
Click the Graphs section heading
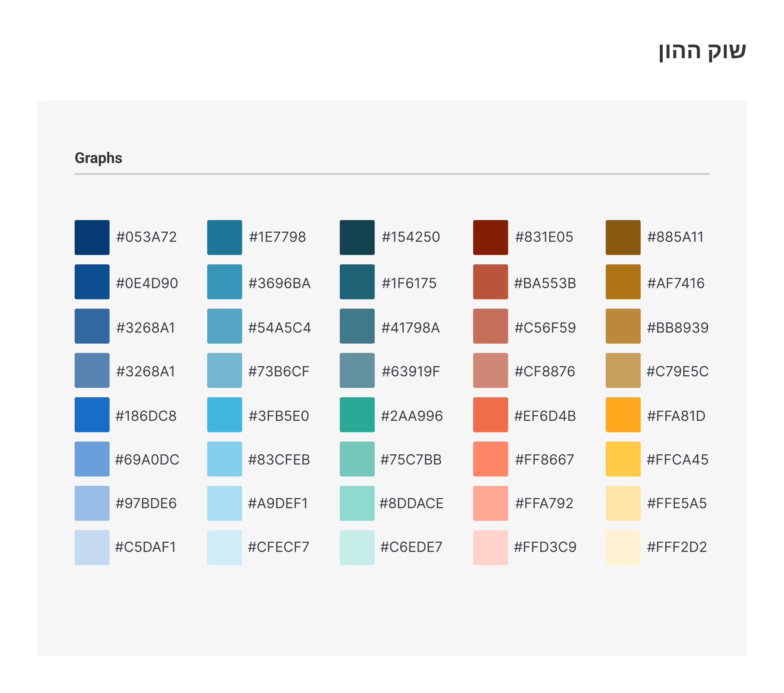[98, 158]
